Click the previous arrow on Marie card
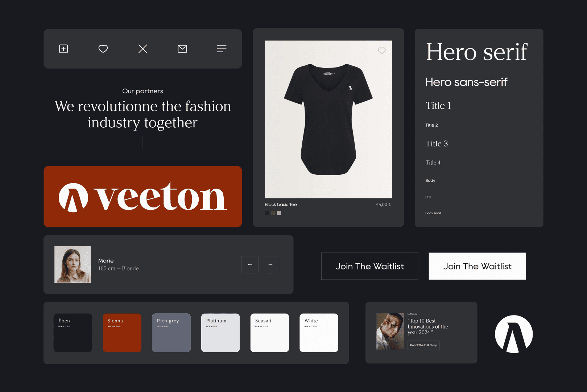This screenshot has height=392, width=587. coord(250,264)
